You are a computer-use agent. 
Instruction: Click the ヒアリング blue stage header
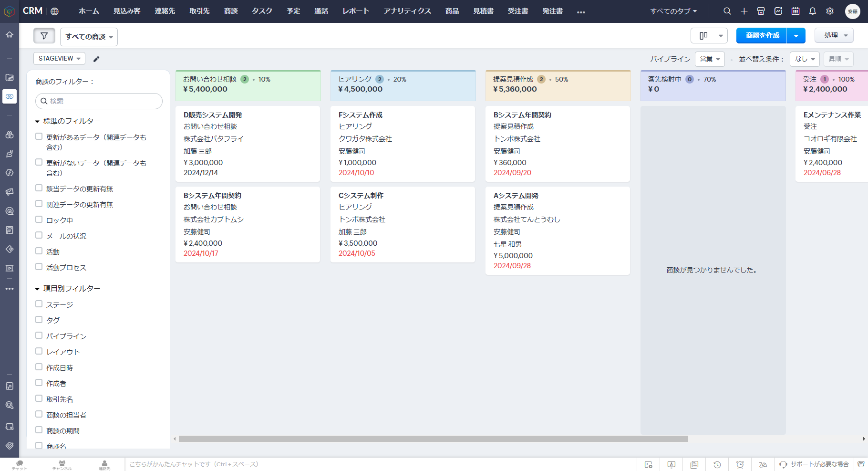pos(403,85)
